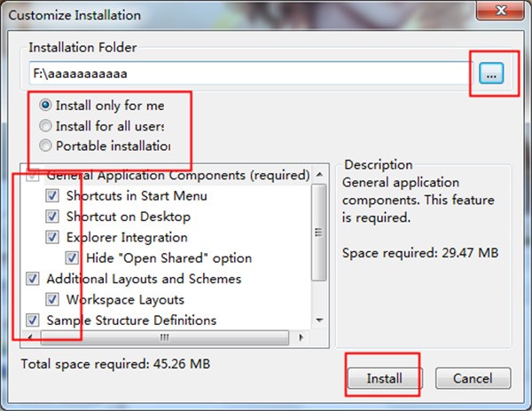Select General Application Components tree item
Screen dimensions: 532x411
(177, 175)
